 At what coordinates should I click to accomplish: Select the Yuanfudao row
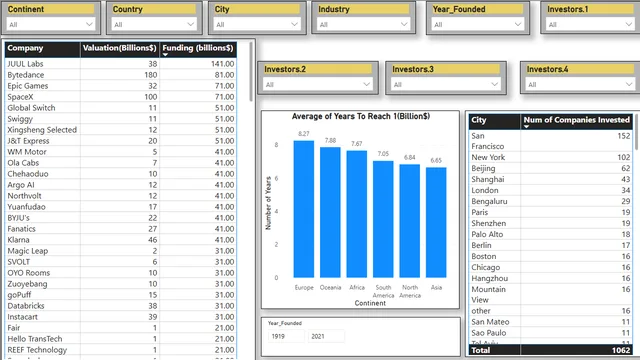click(121, 207)
